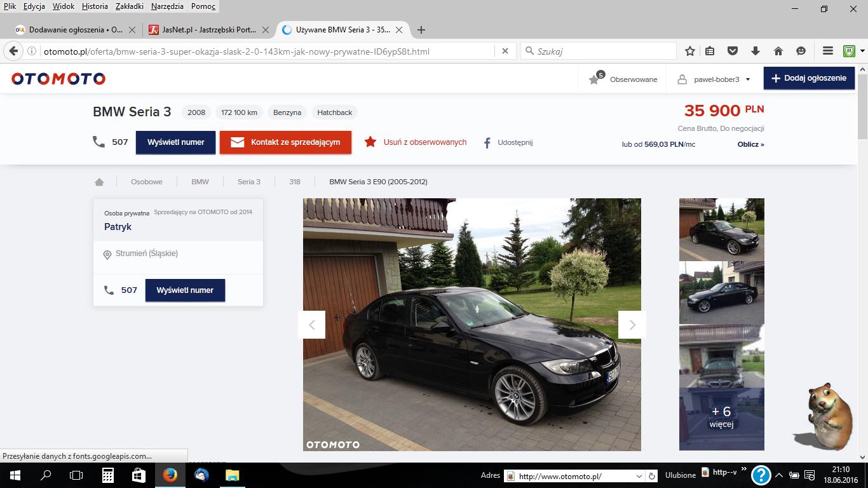
Task: Expand taskbar address bar dropdown
Action: coord(639,476)
